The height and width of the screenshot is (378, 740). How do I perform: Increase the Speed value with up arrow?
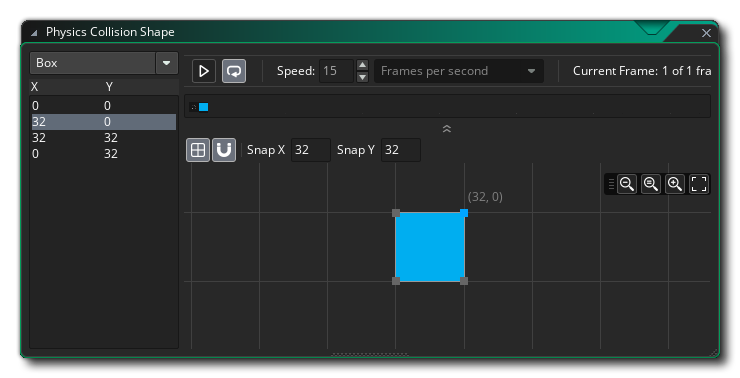[x=362, y=65]
